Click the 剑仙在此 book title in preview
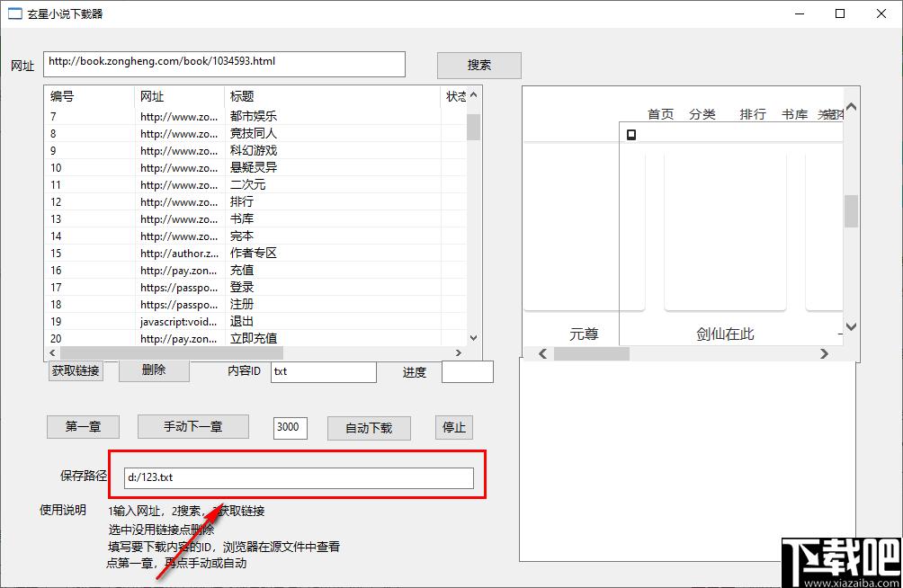The width and height of the screenshot is (903, 588). 725,334
